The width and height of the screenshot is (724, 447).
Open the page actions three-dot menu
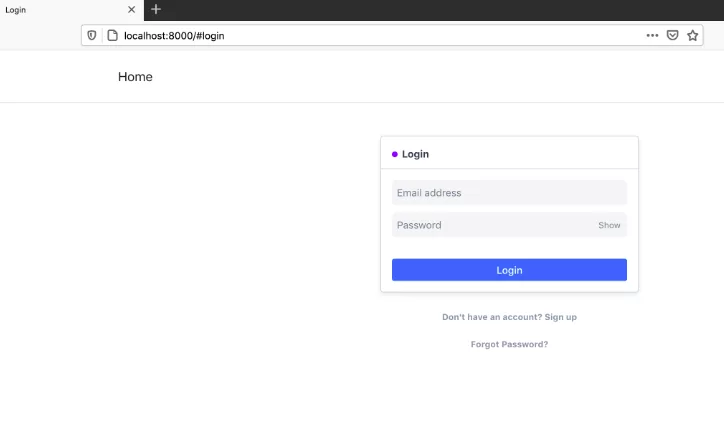point(652,36)
